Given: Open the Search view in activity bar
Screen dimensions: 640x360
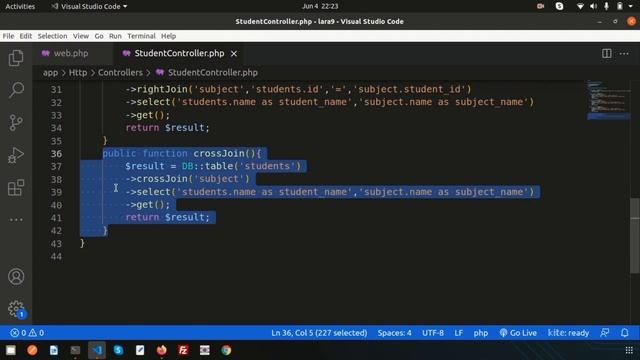Looking at the screenshot, I should tap(16, 90).
